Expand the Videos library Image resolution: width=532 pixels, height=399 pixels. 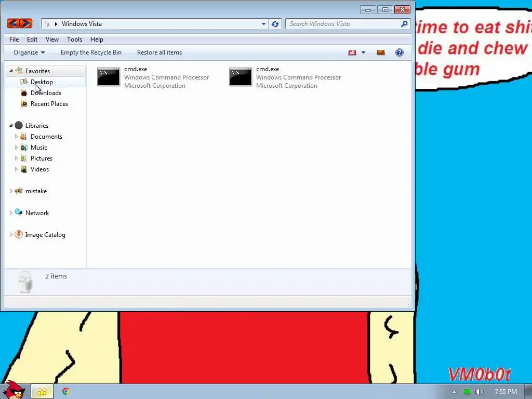pos(16,169)
